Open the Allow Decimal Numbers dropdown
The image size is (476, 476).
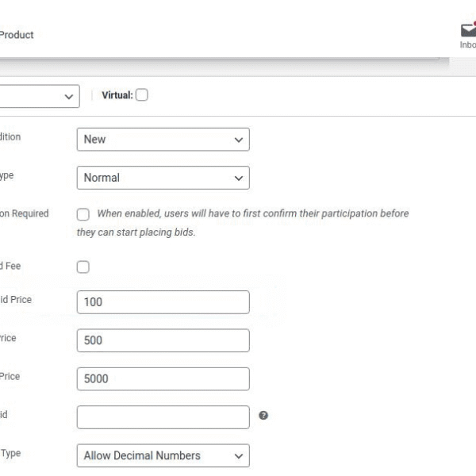pyautogui.click(x=163, y=455)
